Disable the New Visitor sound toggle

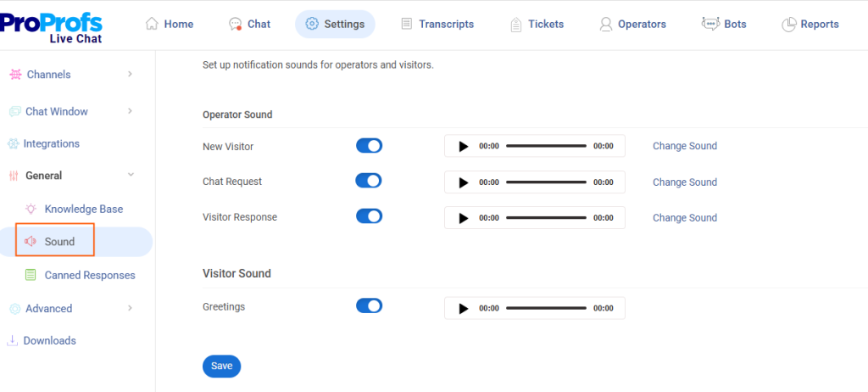[369, 146]
